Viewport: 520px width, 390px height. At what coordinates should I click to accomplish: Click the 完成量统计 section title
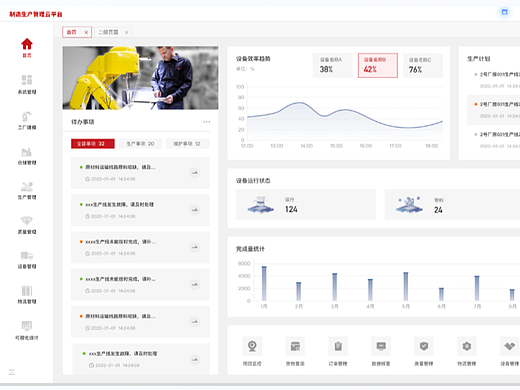click(250, 249)
